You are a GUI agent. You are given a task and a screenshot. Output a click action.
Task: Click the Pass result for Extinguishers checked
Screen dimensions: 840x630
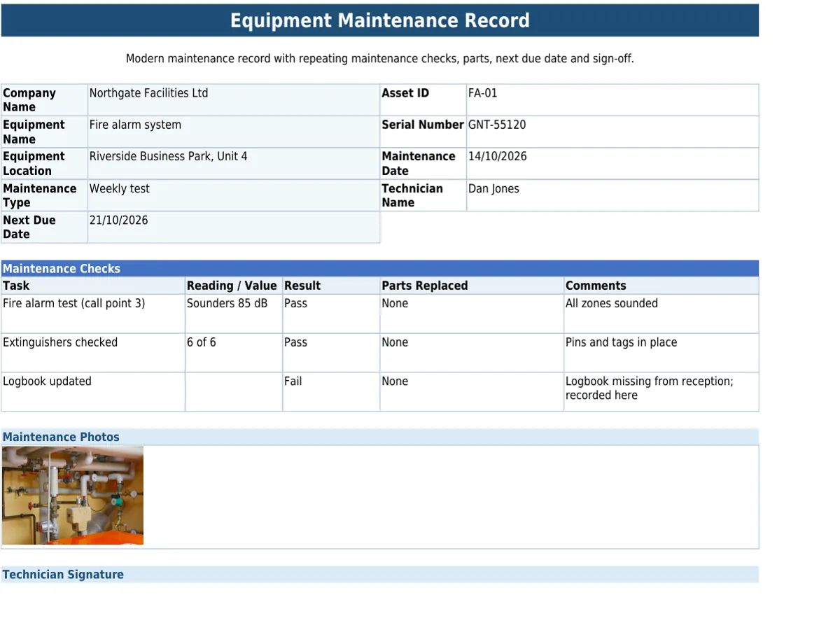[331, 353]
